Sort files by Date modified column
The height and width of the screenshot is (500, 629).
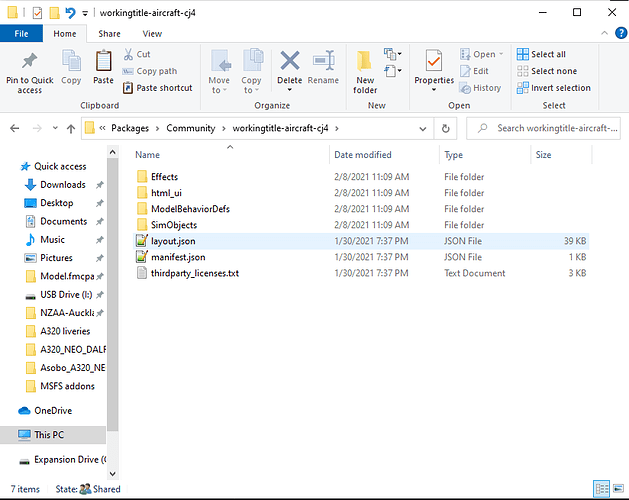[363, 155]
